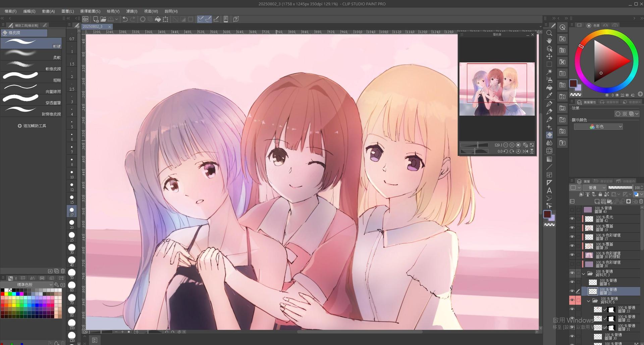The width and height of the screenshot is (644, 345).
Task: Toggle visibility of layer 圖層 19
Action: 572,228
